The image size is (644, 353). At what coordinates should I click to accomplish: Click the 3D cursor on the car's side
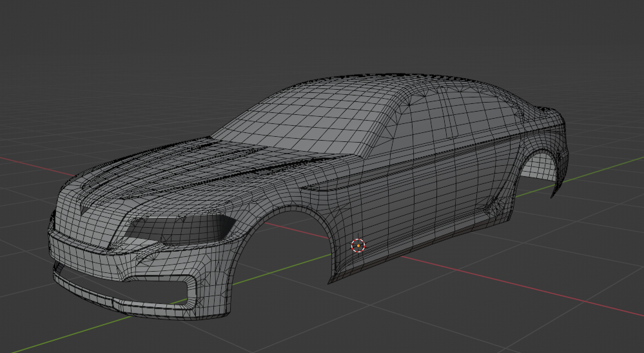pyautogui.click(x=358, y=245)
